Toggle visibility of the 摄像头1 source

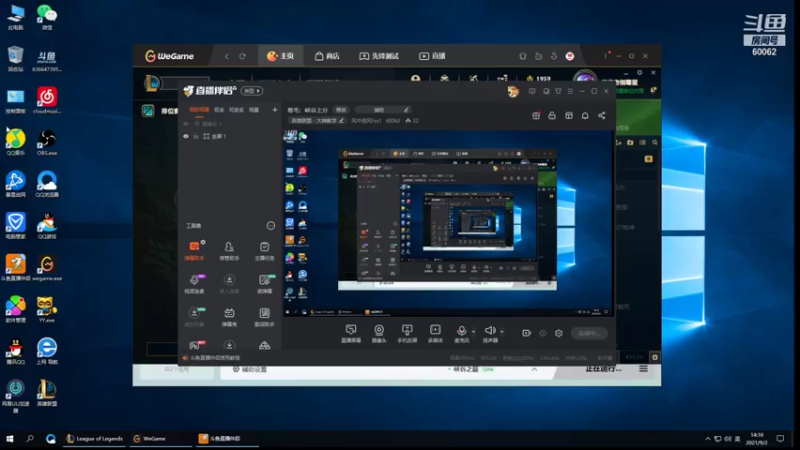tap(186, 124)
